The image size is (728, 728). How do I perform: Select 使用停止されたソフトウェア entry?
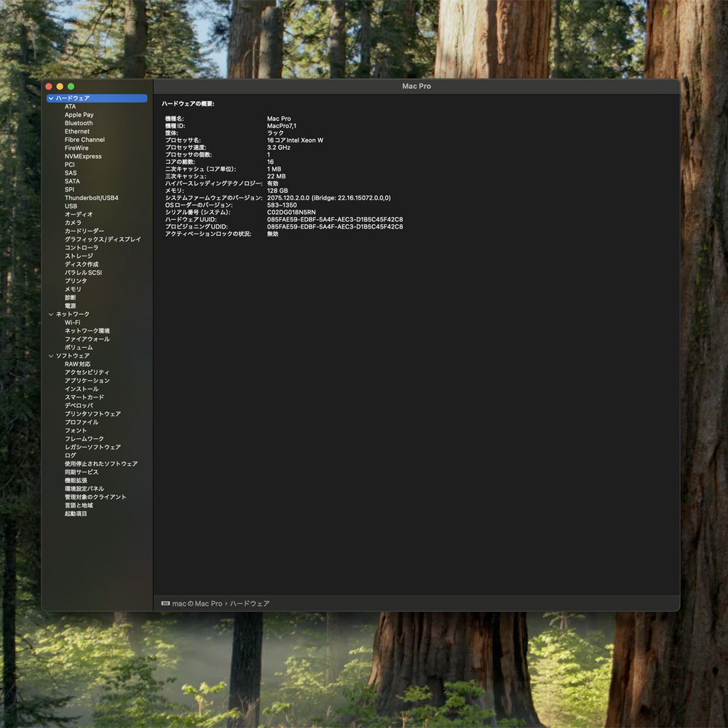tap(100, 464)
